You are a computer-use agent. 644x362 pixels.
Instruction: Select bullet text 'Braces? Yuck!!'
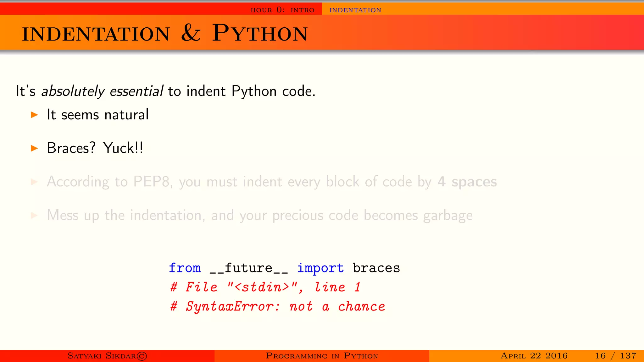pyautogui.click(x=95, y=148)
